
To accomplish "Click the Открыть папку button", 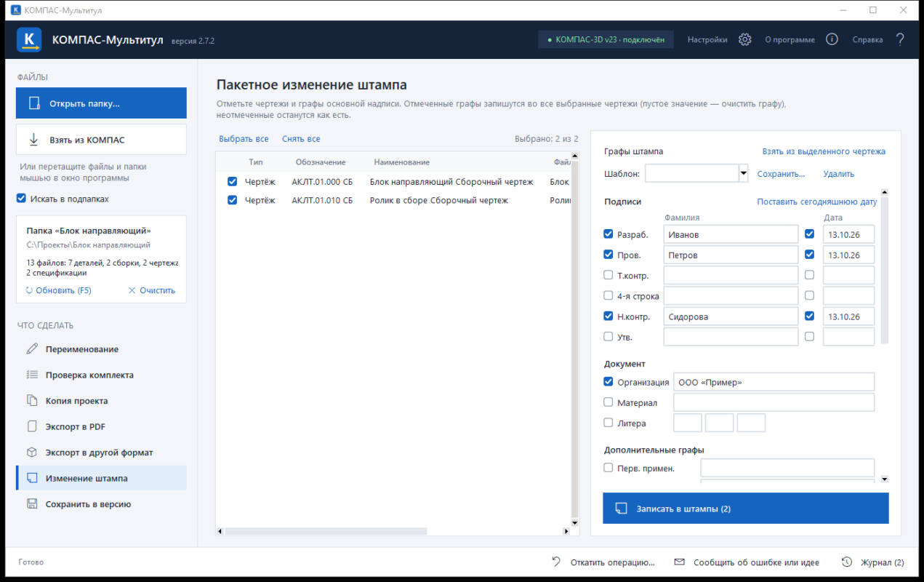I will (x=101, y=103).
